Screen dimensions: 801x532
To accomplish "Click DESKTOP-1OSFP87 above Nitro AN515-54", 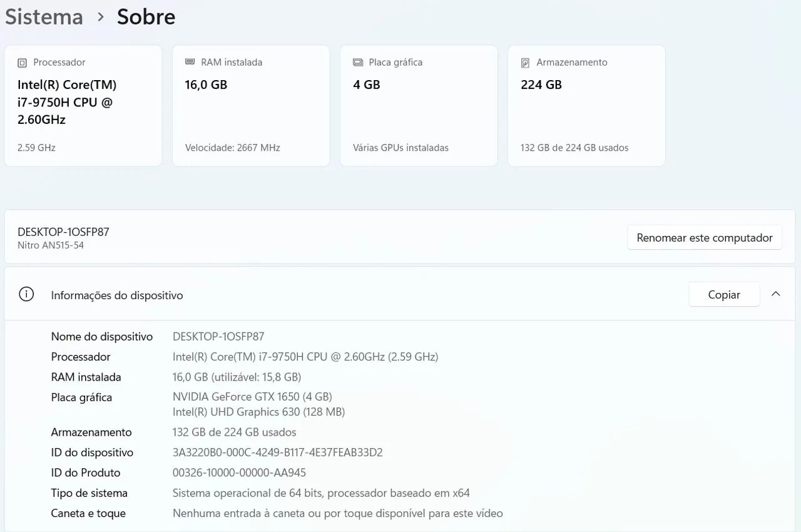I will (63, 232).
